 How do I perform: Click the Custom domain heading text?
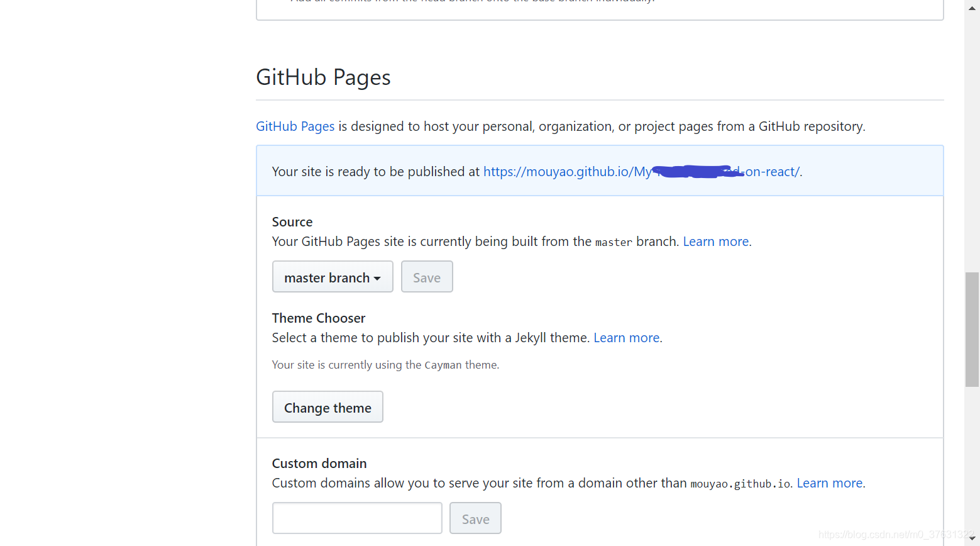[319, 464]
